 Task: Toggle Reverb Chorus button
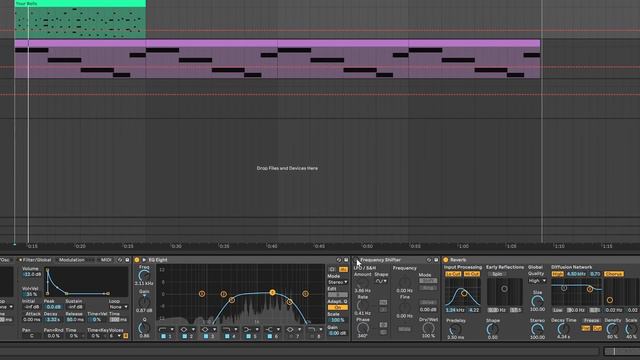613,274
